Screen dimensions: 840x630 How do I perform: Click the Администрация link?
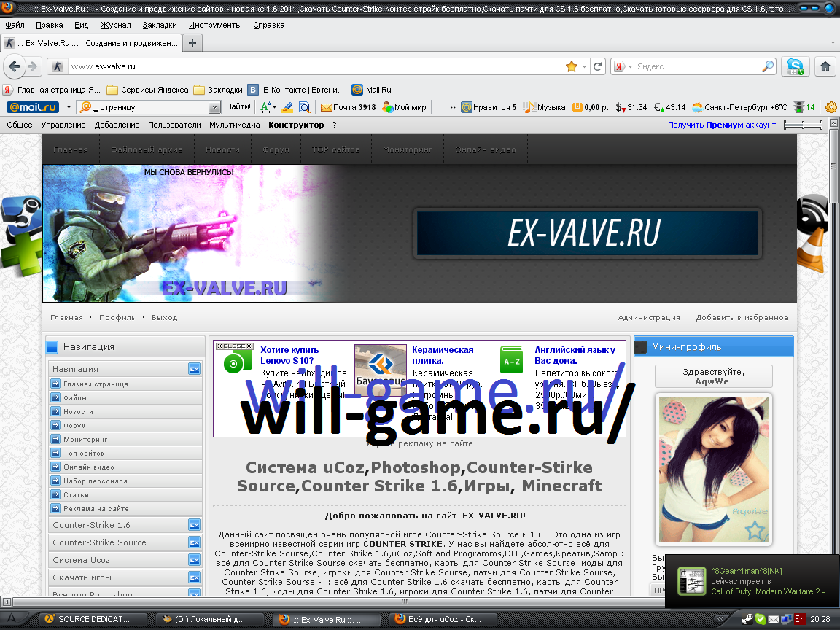[x=649, y=318]
